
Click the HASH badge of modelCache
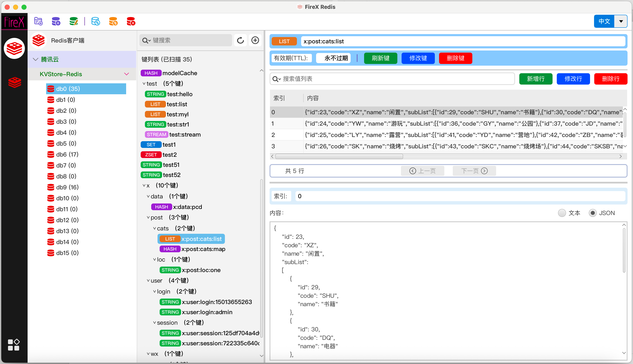(151, 73)
